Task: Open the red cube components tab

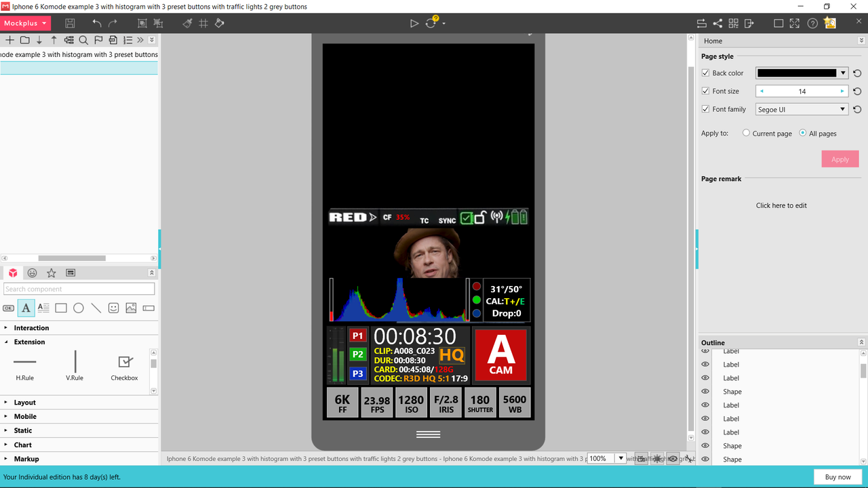Action: (x=13, y=272)
